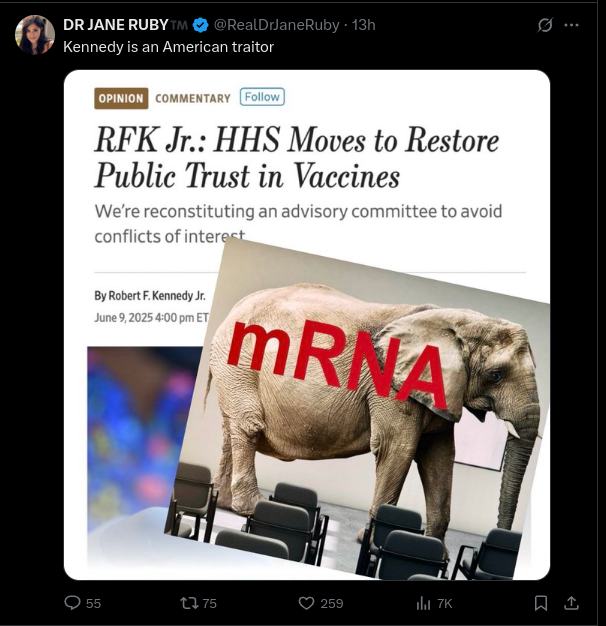
Task: Click the RFK Jr. HHS vaccines headline
Action: (296, 158)
